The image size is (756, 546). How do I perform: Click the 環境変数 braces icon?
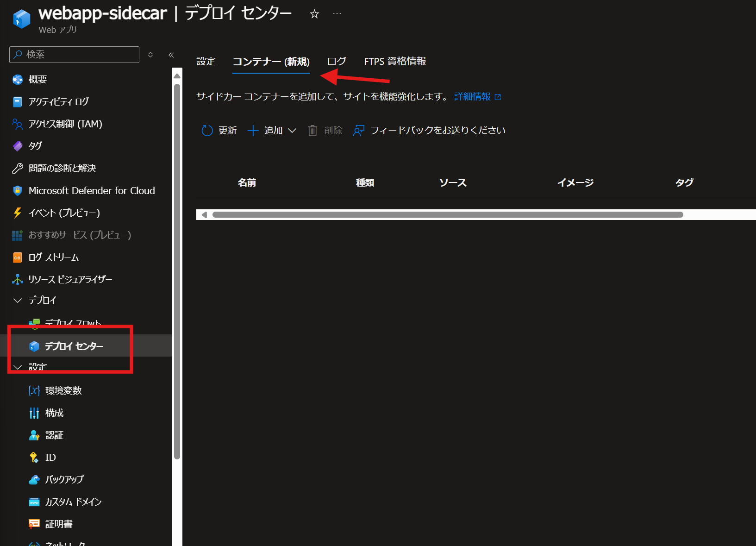34,390
